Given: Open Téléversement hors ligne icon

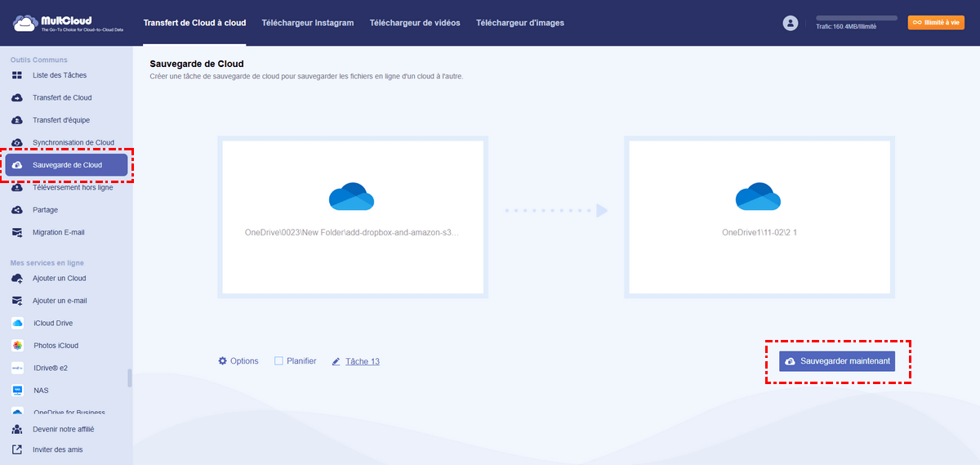Looking at the screenshot, I should 17,187.
